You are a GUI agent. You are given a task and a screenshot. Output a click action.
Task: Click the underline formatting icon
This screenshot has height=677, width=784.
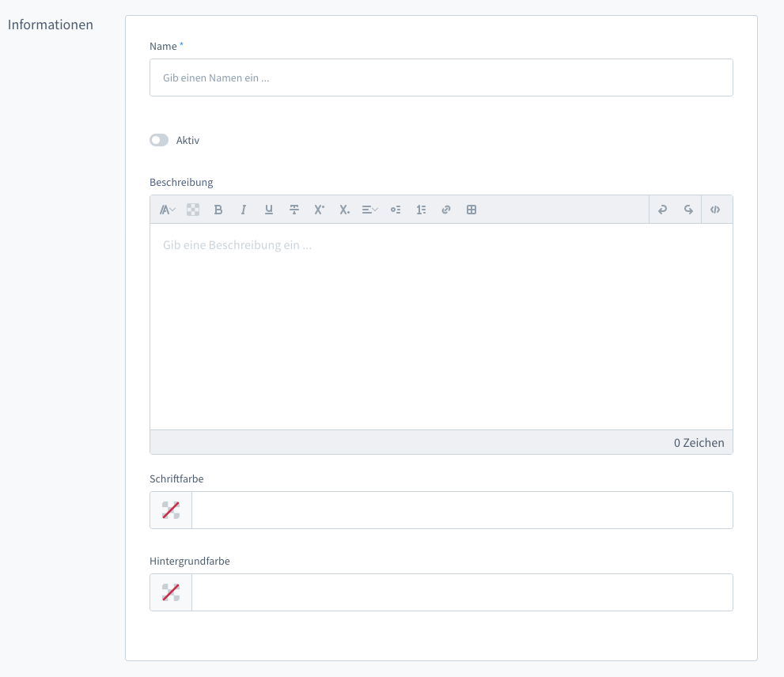coord(269,210)
